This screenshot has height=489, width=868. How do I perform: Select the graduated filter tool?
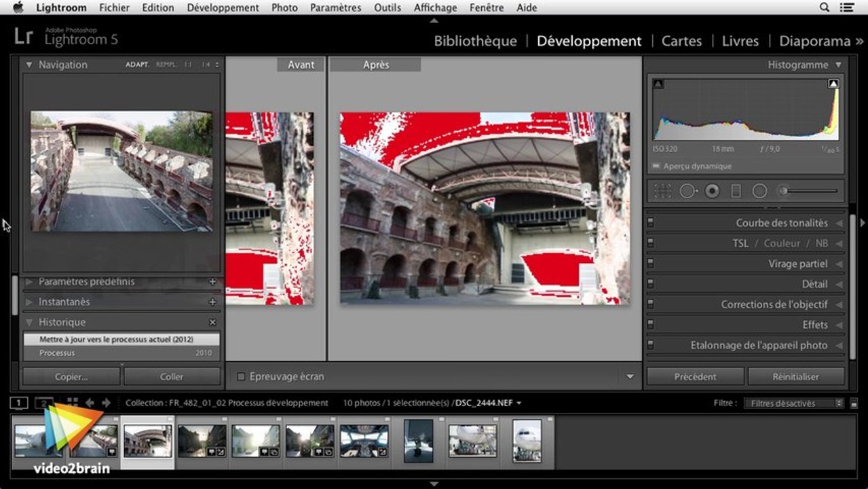pos(736,191)
